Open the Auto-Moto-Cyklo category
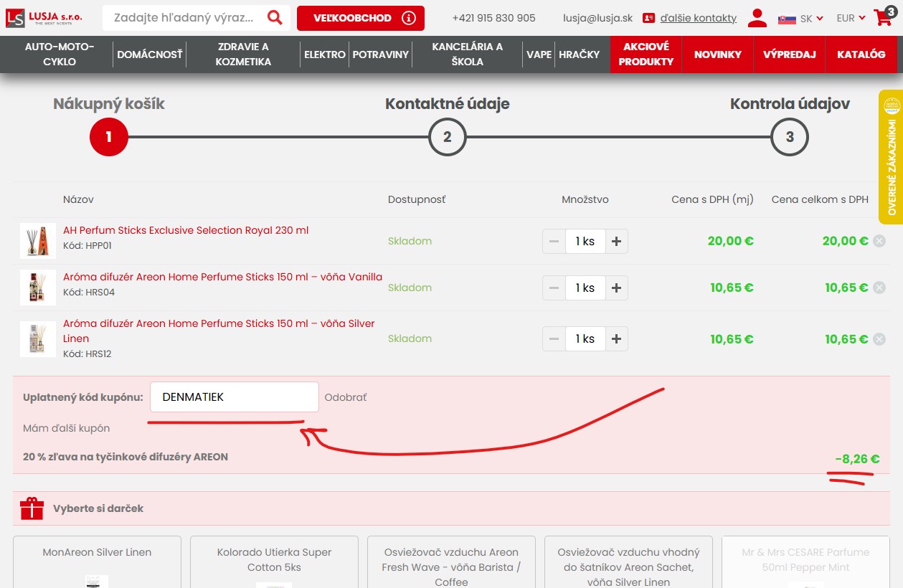 tap(60, 54)
